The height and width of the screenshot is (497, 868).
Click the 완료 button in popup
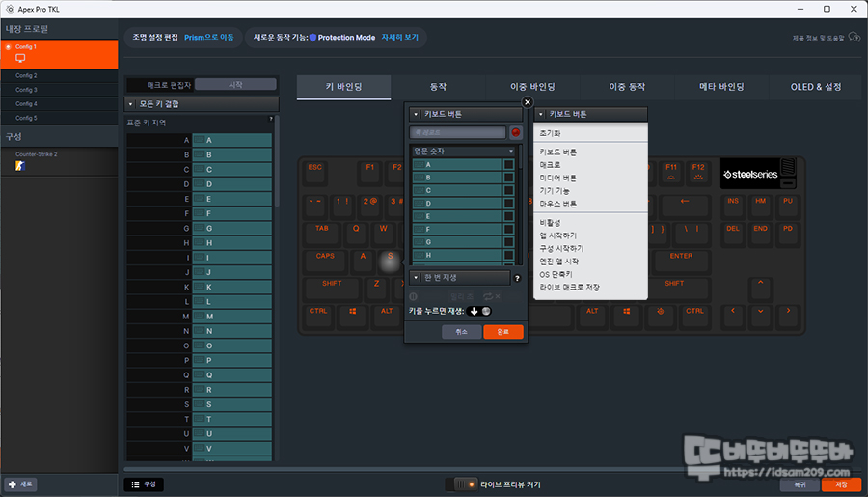[503, 332]
